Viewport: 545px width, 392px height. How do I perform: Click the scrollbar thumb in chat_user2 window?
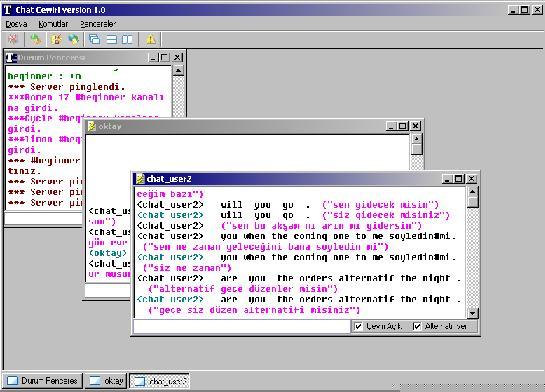pos(472,202)
